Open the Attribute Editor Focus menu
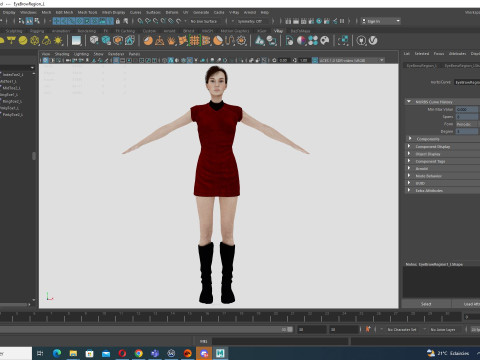Screen dimensions: 480x360 pyautogui.click(x=439, y=54)
